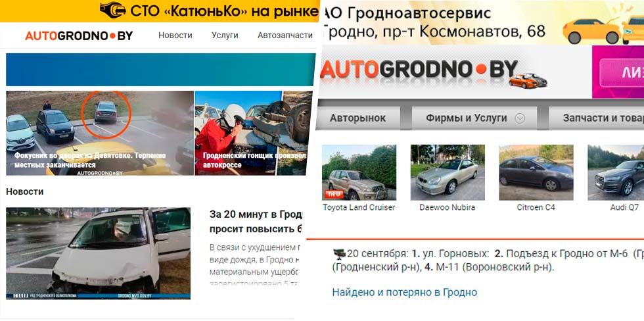The image size is (644, 321).
Task: Switch to the Авторынок tab
Action: point(357,118)
